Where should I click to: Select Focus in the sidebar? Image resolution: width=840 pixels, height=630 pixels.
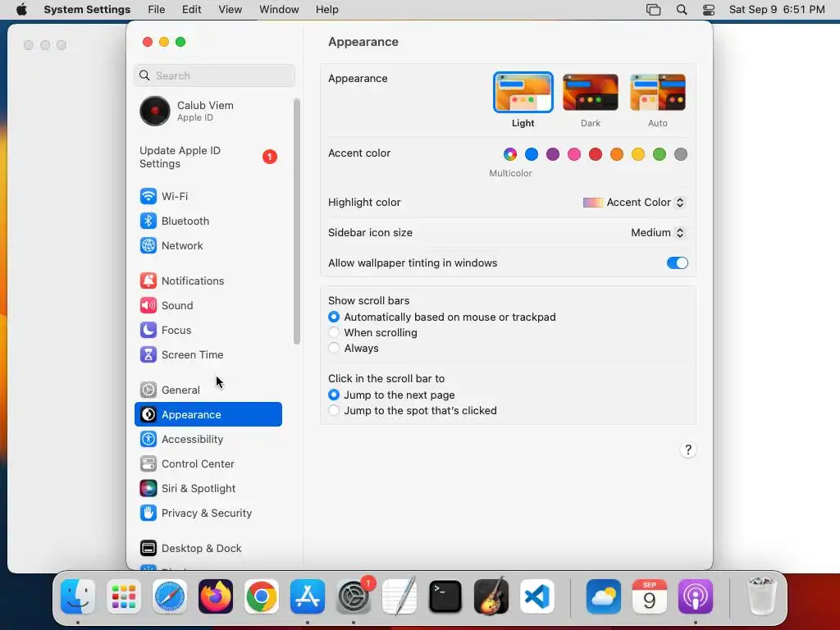pyautogui.click(x=208, y=330)
